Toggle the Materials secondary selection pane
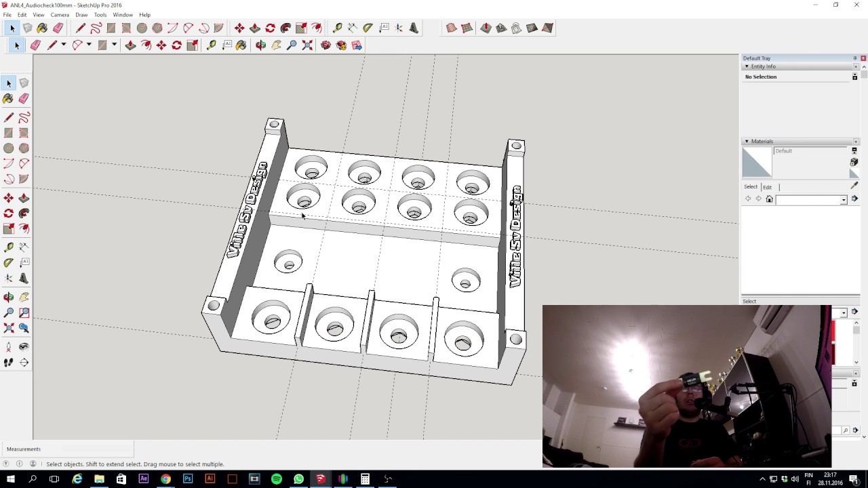The height and width of the screenshot is (488, 868). (x=854, y=150)
